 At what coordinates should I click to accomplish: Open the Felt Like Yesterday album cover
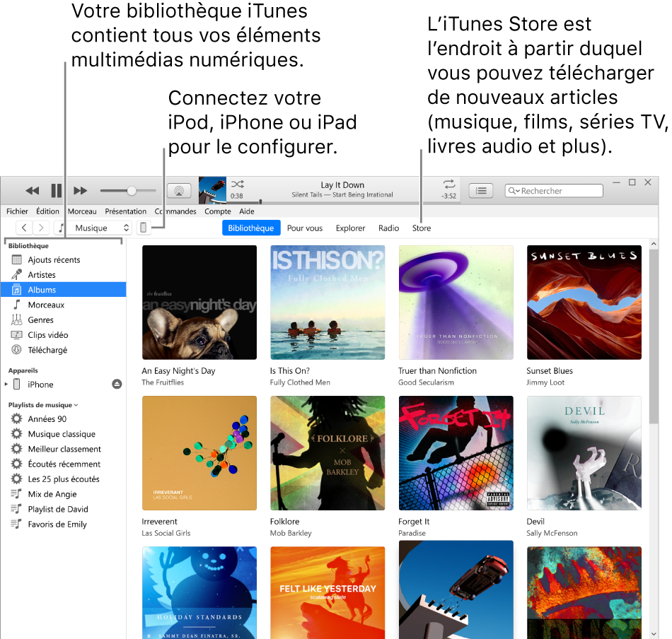pyautogui.click(x=328, y=593)
